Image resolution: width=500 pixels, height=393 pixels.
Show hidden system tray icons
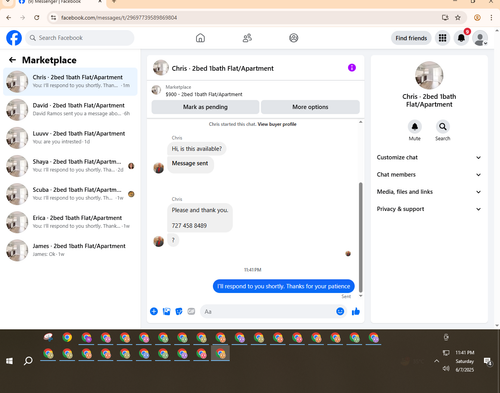point(436,361)
